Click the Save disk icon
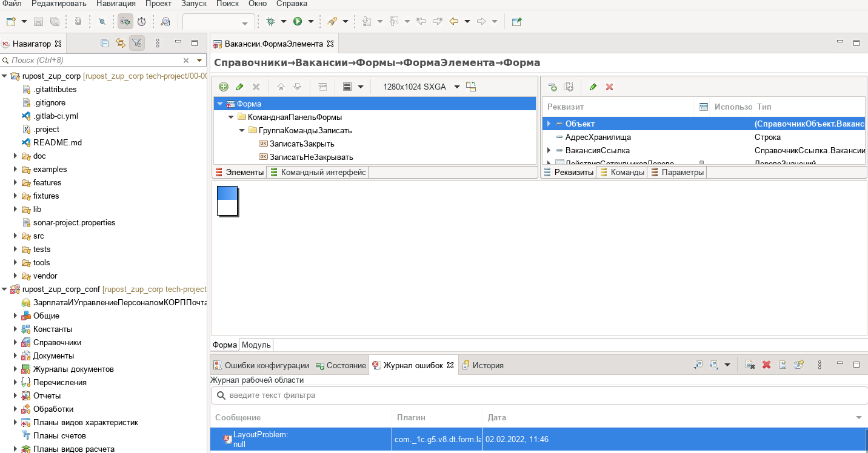 pos(38,21)
